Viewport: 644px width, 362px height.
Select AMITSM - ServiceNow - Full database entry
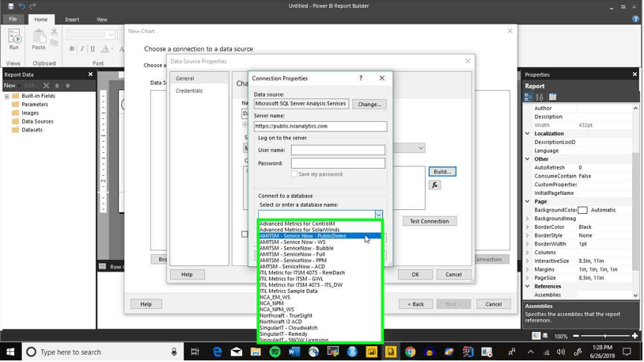(x=293, y=254)
